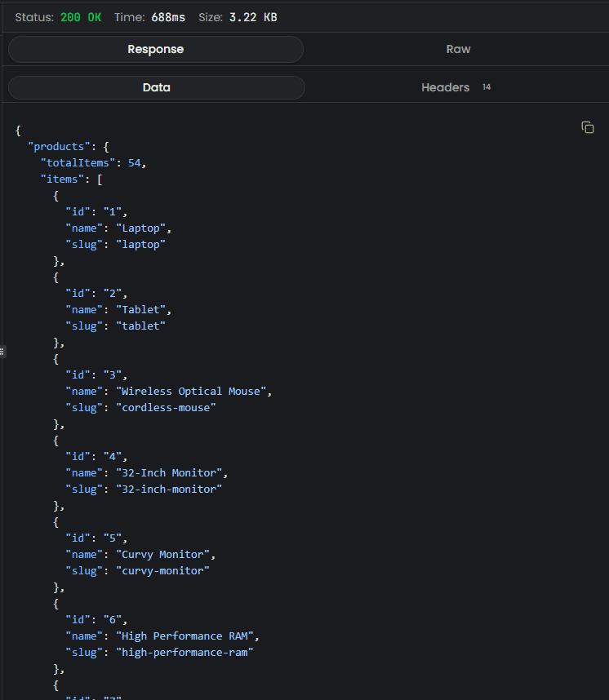Image resolution: width=609 pixels, height=700 pixels.
Task: Copy the JSON response with copy icon
Action: [588, 127]
